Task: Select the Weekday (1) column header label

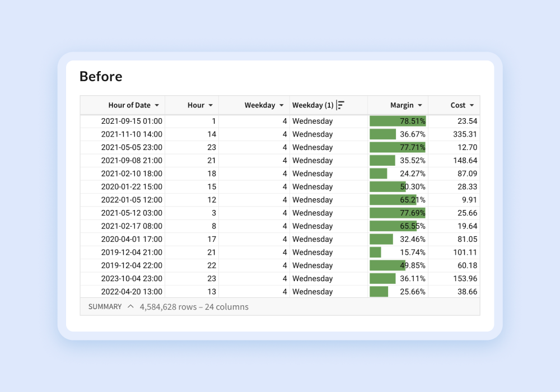Action: pyautogui.click(x=314, y=105)
